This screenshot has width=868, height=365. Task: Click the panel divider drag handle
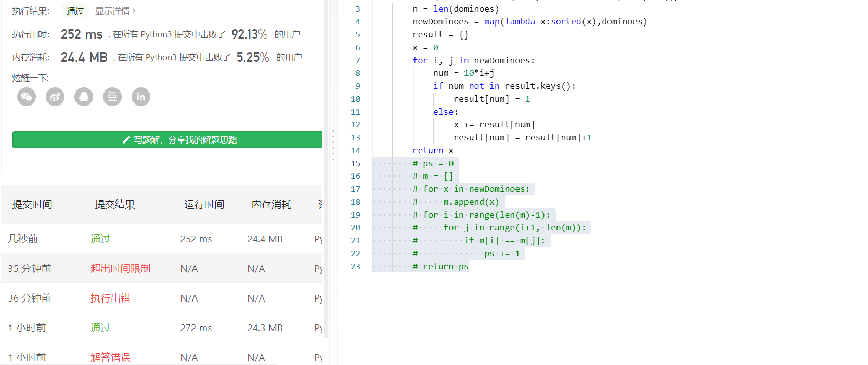pyautogui.click(x=333, y=145)
